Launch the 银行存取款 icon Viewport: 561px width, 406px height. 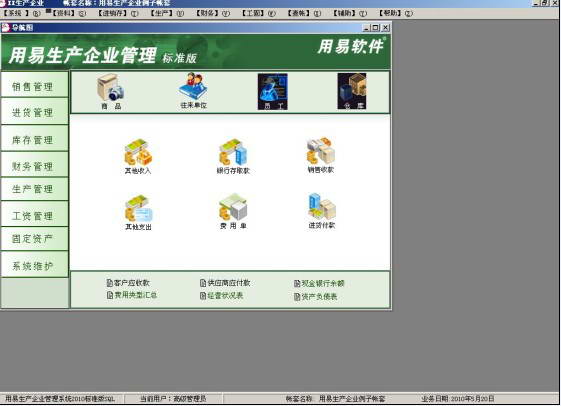pyautogui.click(x=233, y=157)
